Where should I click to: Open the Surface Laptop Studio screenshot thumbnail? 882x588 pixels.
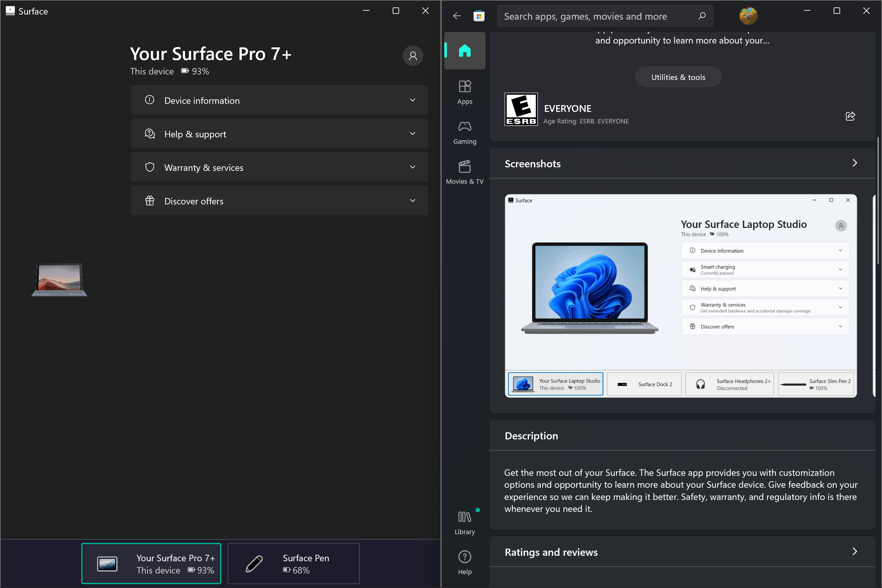tap(680, 295)
